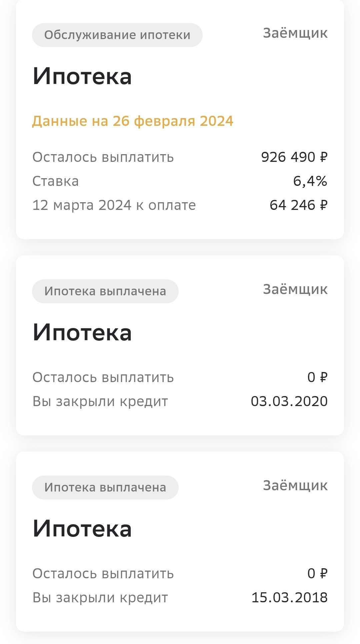Viewport: 360px width, 644px height.
Task: Tap "Ипотека выплачена" badge above the 15.03.2018 loan
Action: (x=105, y=488)
